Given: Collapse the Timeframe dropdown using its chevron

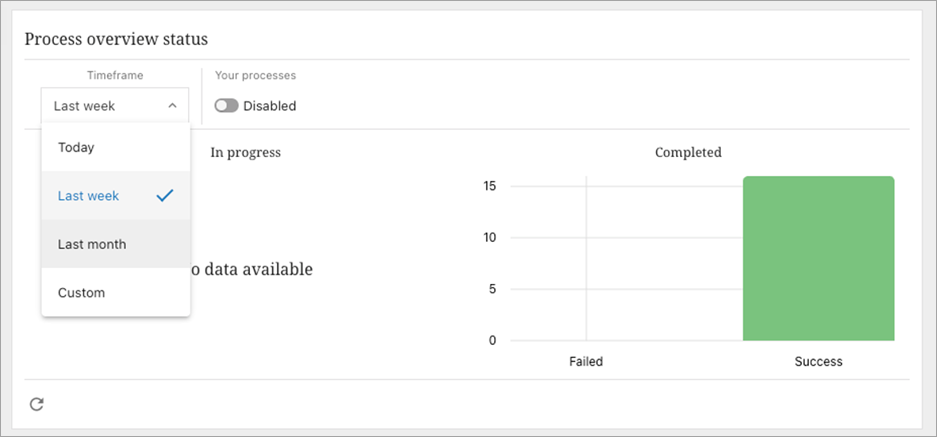Looking at the screenshot, I should point(172,105).
